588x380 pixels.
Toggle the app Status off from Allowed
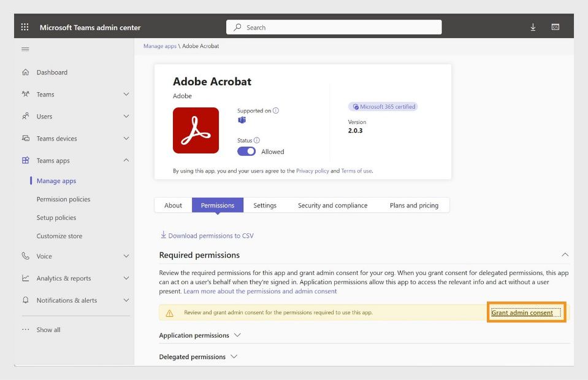(245, 151)
